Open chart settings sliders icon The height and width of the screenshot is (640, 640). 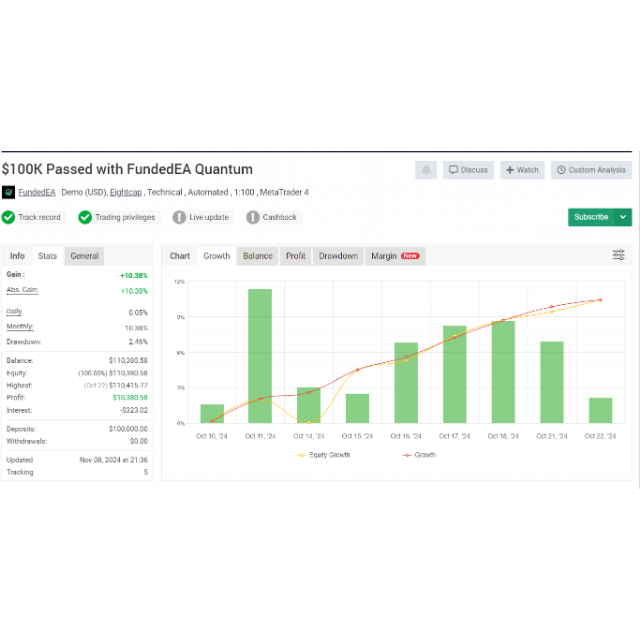pos(619,255)
